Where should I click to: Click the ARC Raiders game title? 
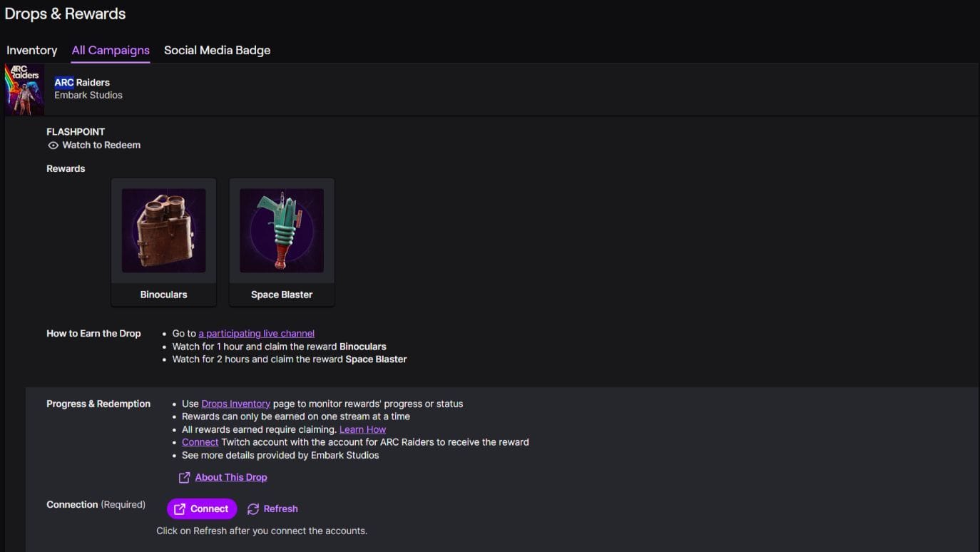[82, 83]
